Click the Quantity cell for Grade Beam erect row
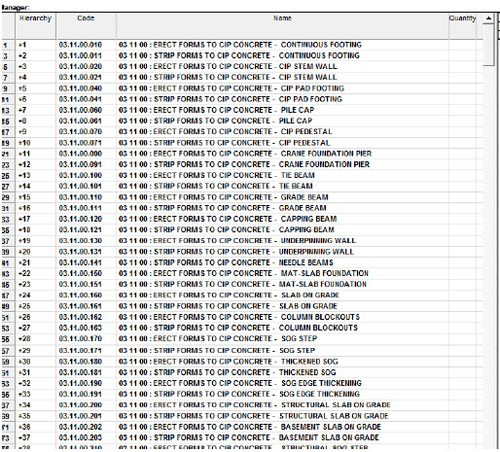500x452 pixels. click(x=462, y=197)
